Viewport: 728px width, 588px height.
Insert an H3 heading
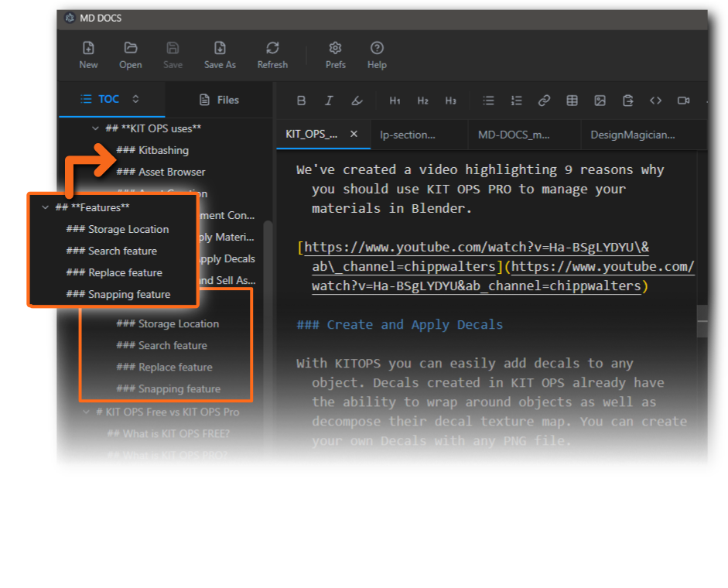(450, 101)
